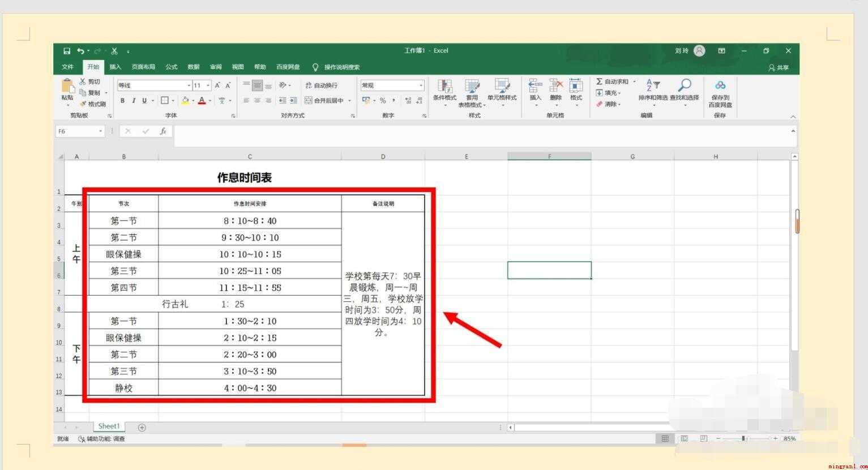Click the Cut (剪切) scissors button

click(89, 82)
